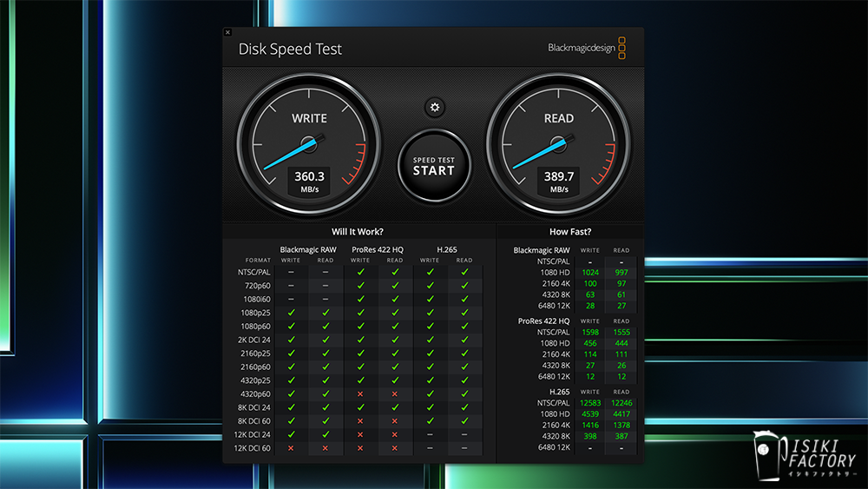Image resolution: width=868 pixels, height=489 pixels.
Task: Click the NTSC/PAL format row label
Action: [254, 272]
